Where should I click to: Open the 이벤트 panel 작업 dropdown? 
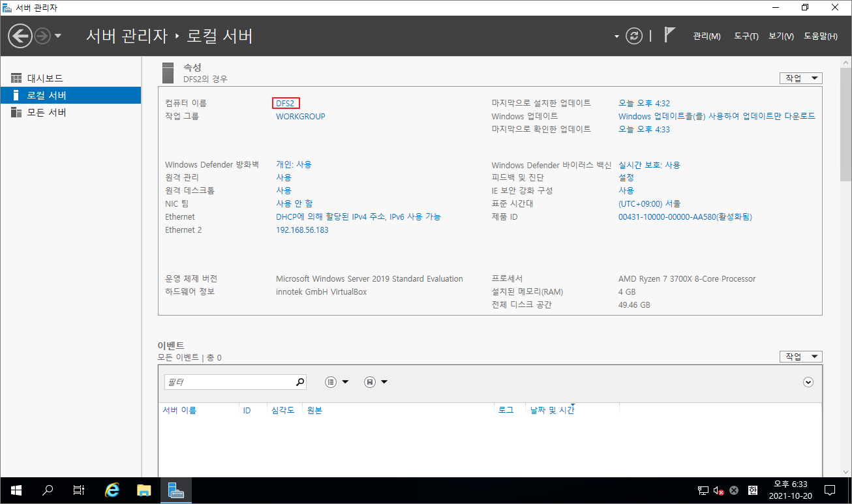point(800,357)
